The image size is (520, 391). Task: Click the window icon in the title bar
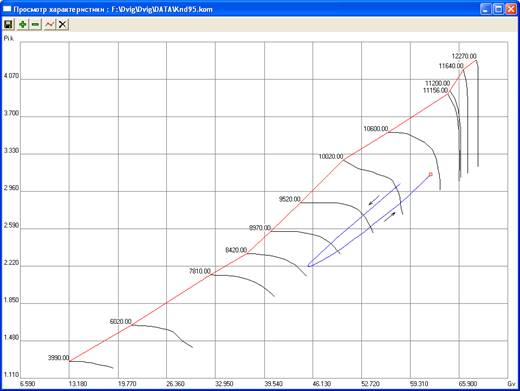pos(7,9)
